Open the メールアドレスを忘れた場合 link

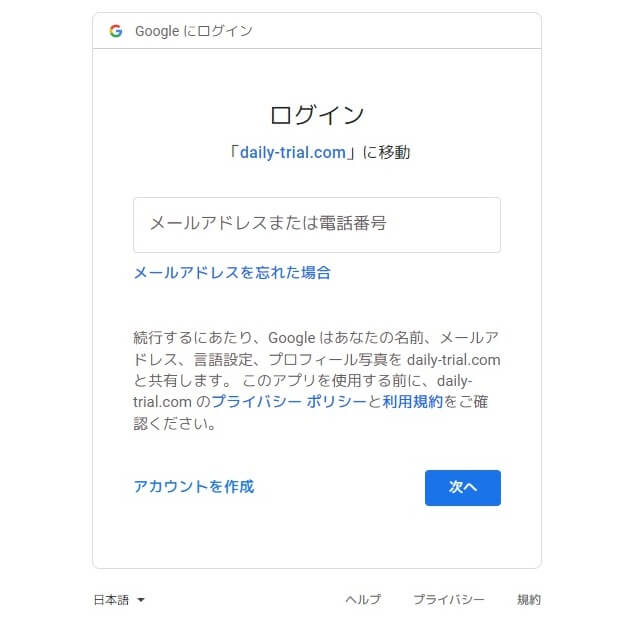232,273
